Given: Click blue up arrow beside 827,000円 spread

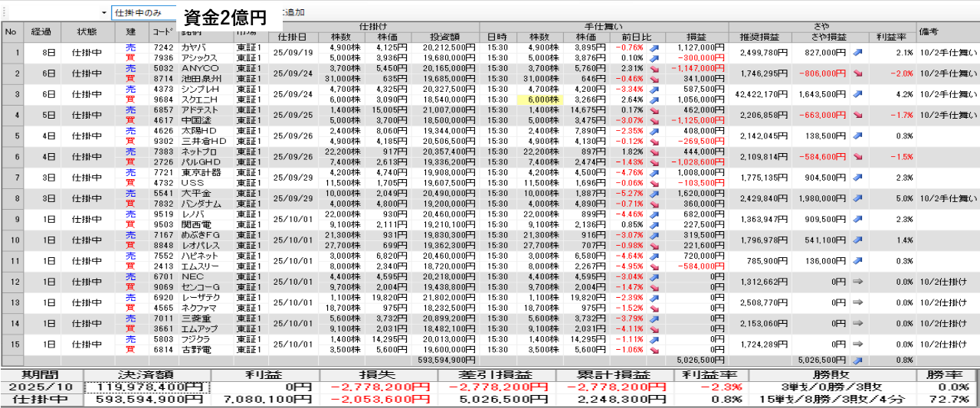Looking at the screenshot, I should (857, 52).
